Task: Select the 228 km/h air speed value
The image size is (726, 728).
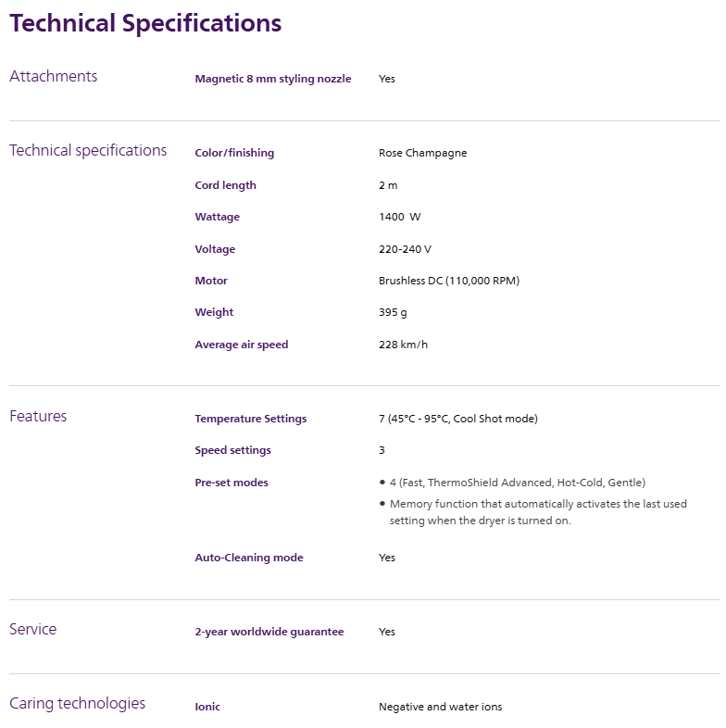Action: click(403, 345)
